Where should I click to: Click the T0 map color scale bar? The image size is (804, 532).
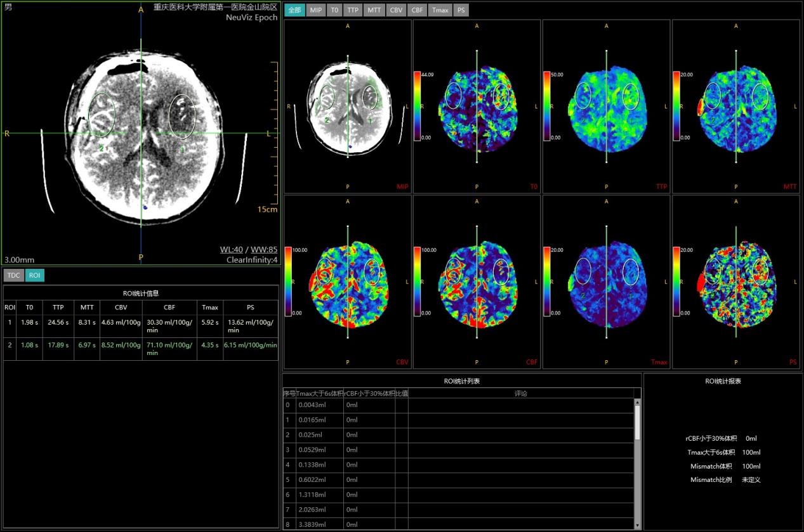(417, 106)
